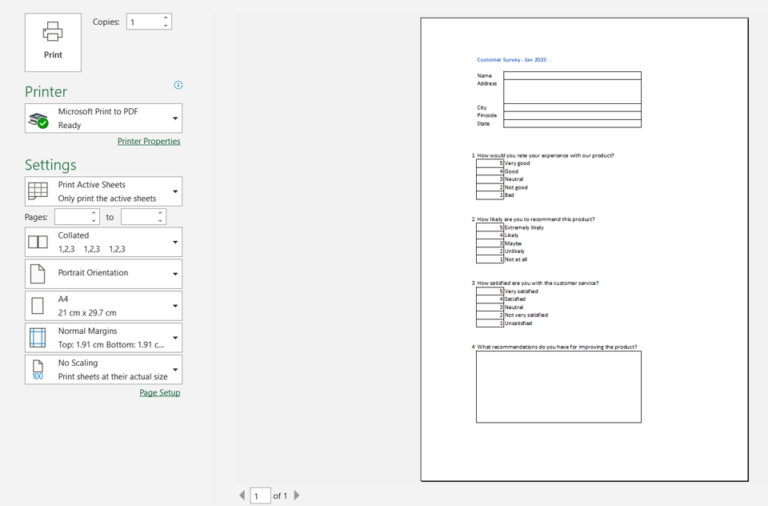Open the No Scaling dropdown
The width and height of the screenshot is (768, 506).
[x=103, y=369]
